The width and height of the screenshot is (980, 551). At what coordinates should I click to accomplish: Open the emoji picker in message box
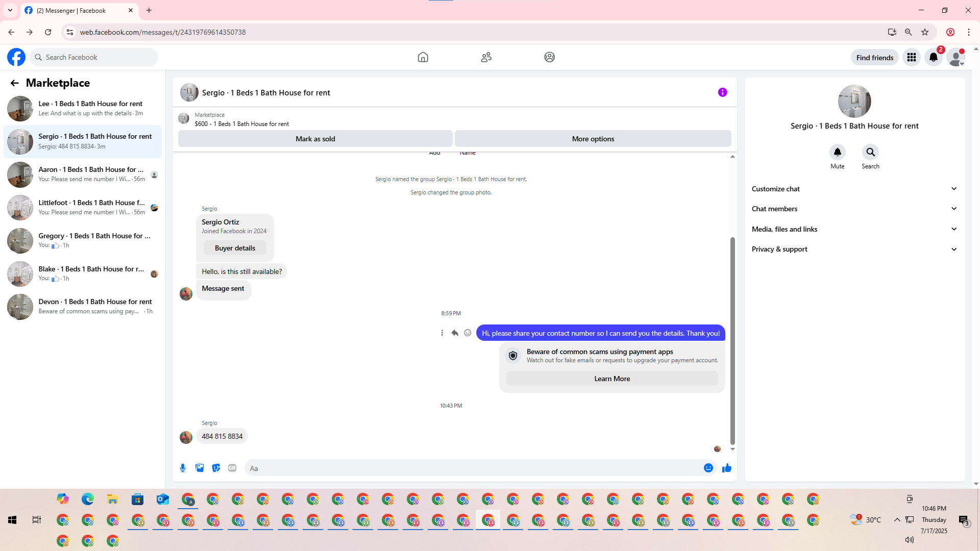708,468
